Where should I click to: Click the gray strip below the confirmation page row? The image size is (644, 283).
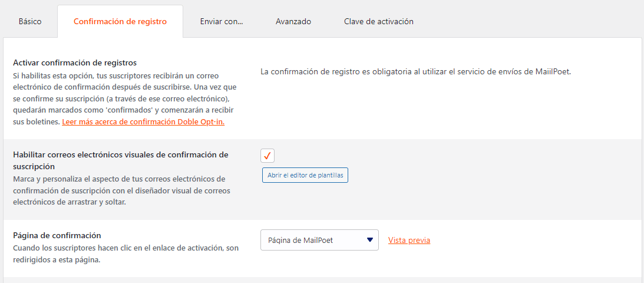pyautogui.click(x=322, y=280)
